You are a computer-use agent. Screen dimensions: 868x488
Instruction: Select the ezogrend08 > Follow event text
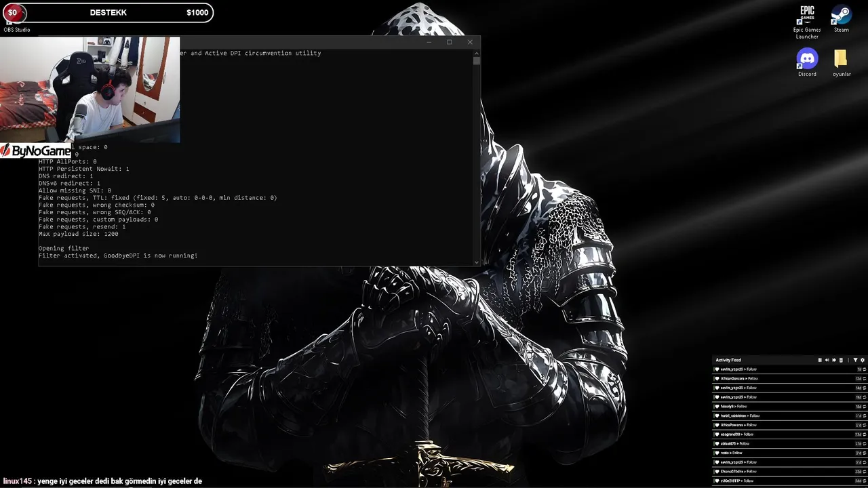[737, 434]
